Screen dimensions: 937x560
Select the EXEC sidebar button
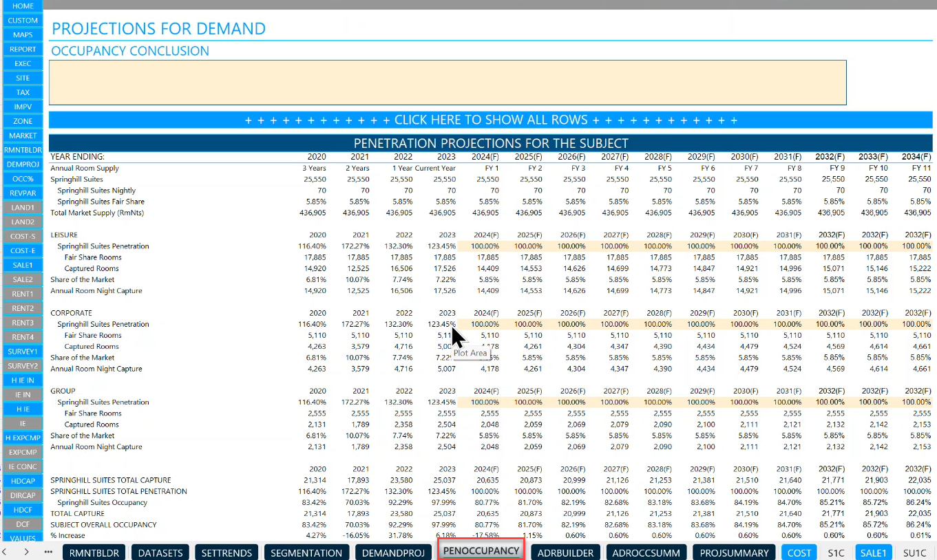coord(23,64)
